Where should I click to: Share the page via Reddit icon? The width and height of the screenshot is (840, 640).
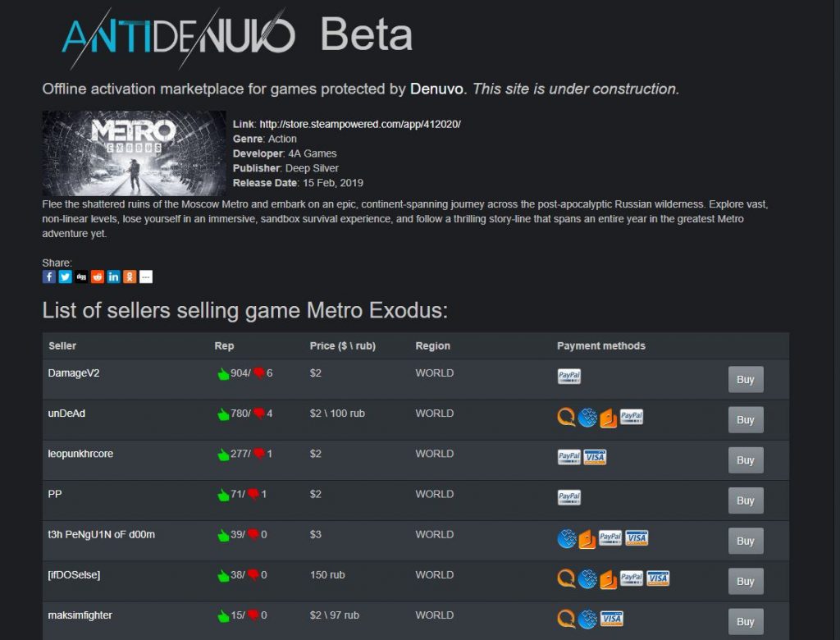coord(97,277)
